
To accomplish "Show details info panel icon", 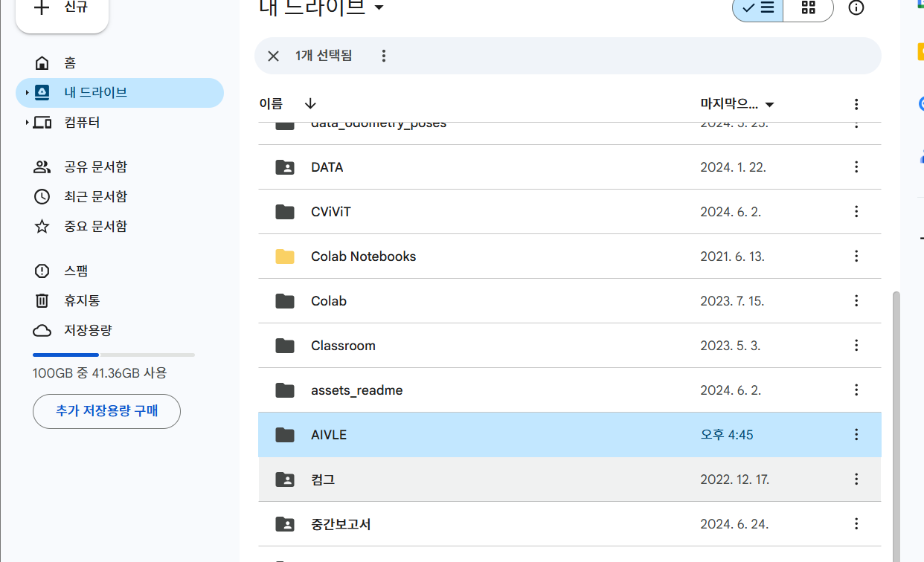I will pyautogui.click(x=856, y=8).
